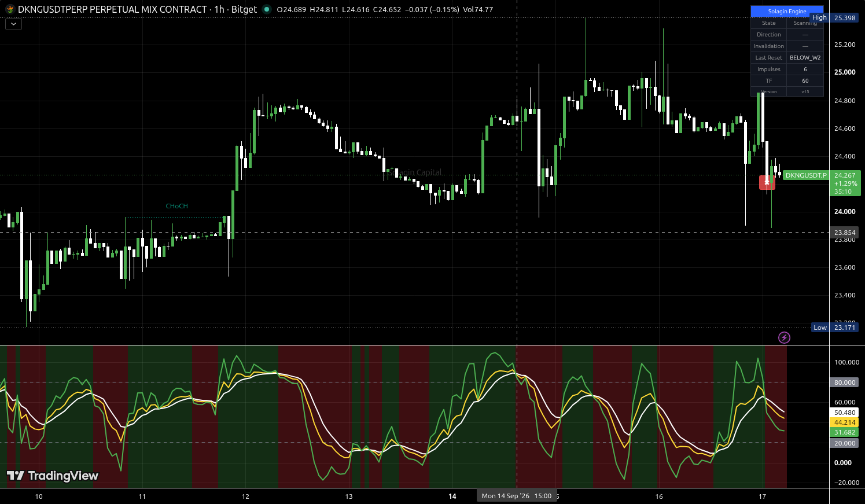The height and width of the screenshot is (504, 865).
Task: Click the DKNG symbol logo icon
Action: click(x=10, y=9)
